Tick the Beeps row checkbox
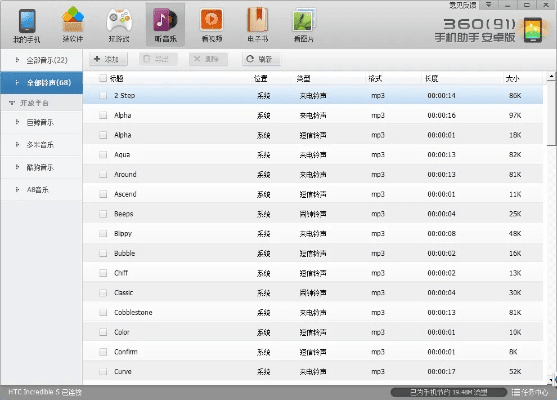 (x=103, y=214)
